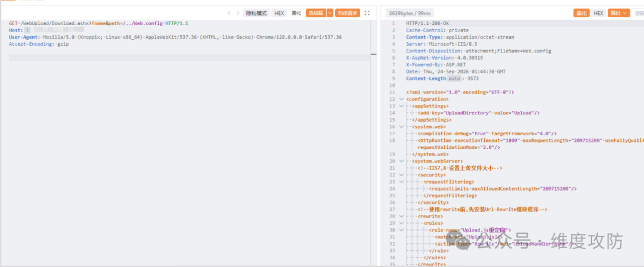Collapse the configuration node fold arrow
This screenshot has height=267, width=644.
click(401, 99)
